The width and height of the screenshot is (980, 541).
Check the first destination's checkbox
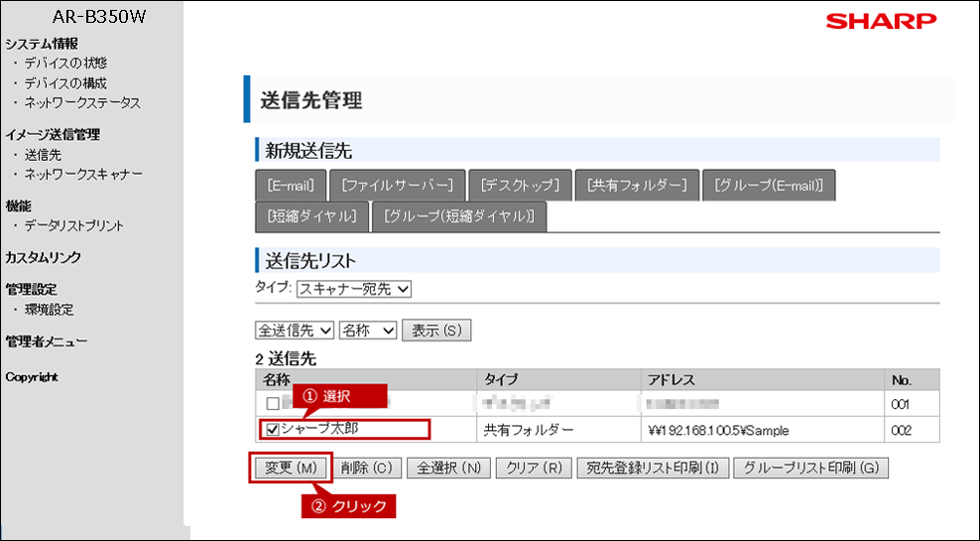(273, 403)
